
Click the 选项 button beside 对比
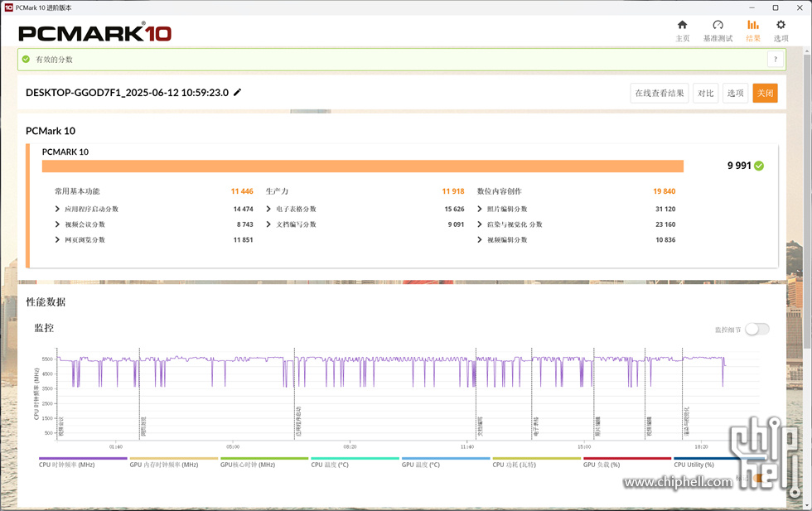735,94
